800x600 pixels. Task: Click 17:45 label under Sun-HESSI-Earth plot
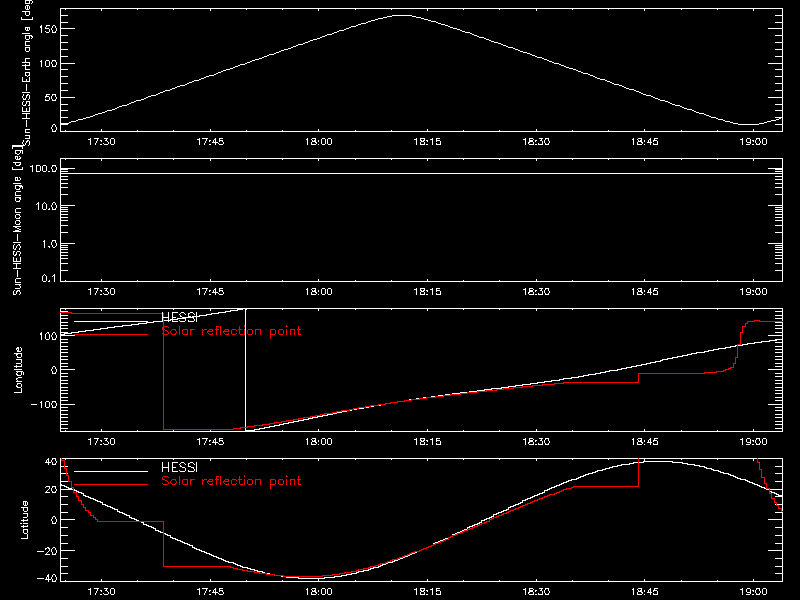coord(210,142)
